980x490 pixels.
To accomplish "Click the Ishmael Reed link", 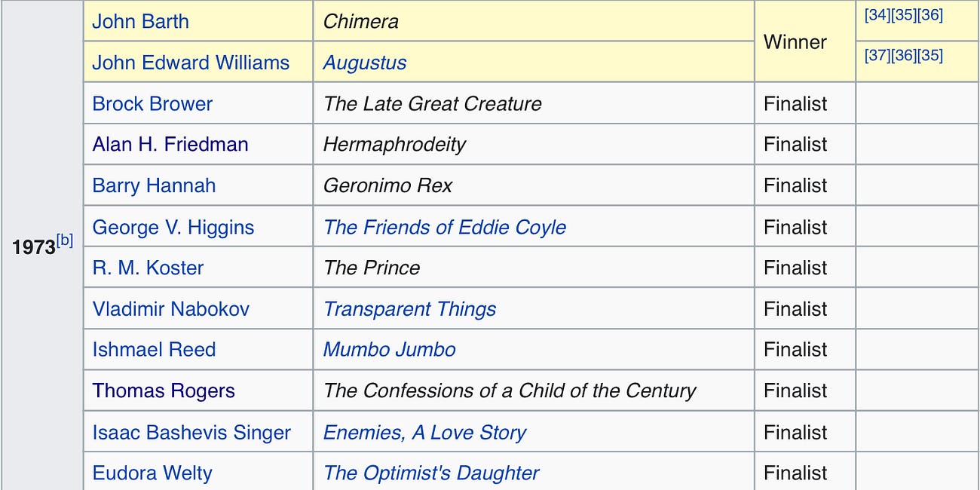I will (x=154, y=350).
